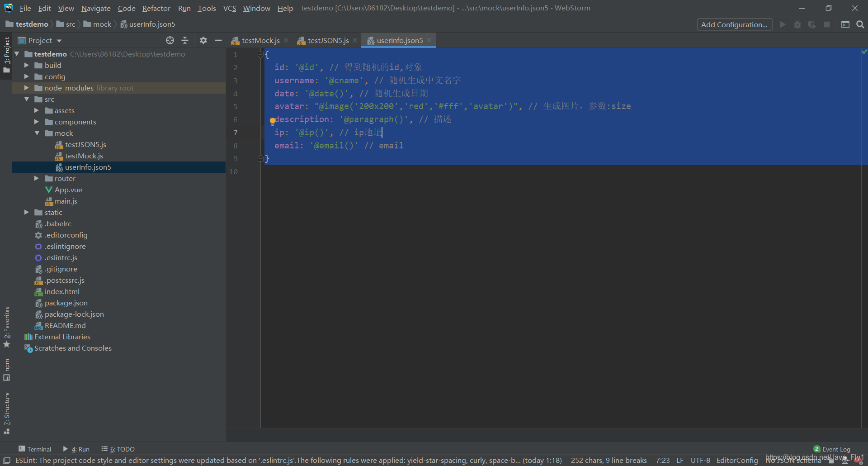Click the Debug bug toolbar icon
Image resolution: width=868 pixels, height=466 pixels.
coord(797,24)
